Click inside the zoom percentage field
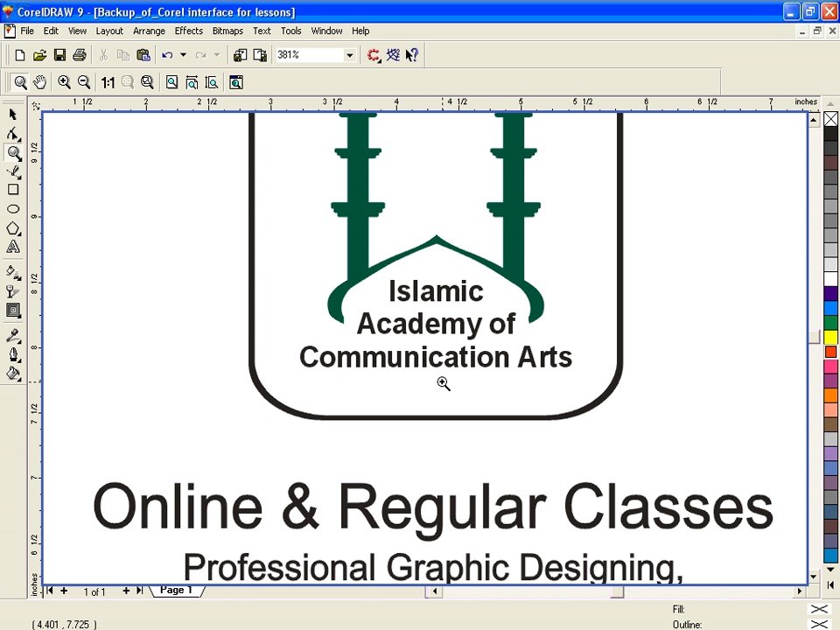 point(309,55)
